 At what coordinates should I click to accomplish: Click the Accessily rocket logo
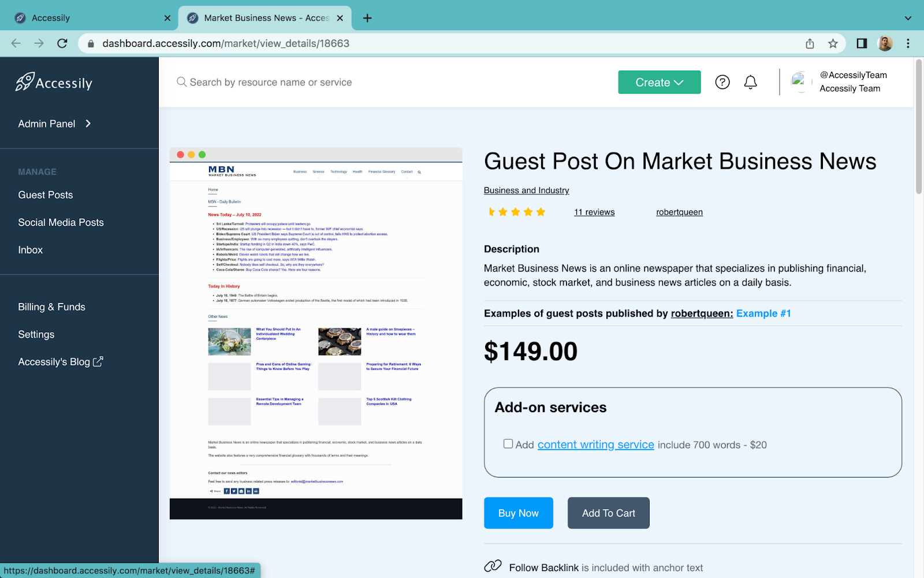54,82
